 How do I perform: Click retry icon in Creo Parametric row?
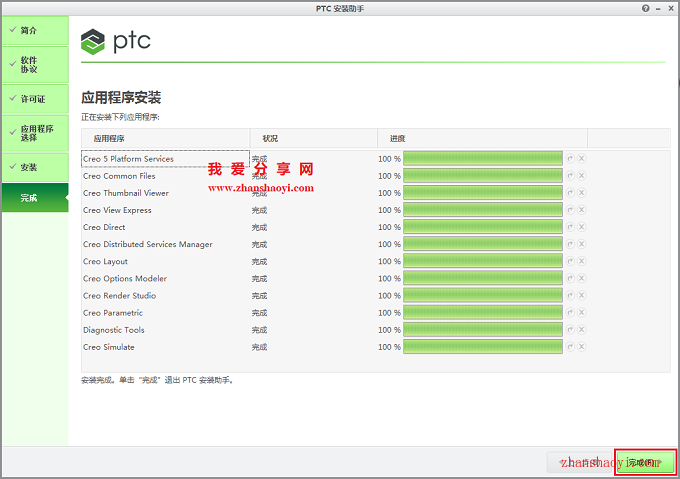coord(570,313)
